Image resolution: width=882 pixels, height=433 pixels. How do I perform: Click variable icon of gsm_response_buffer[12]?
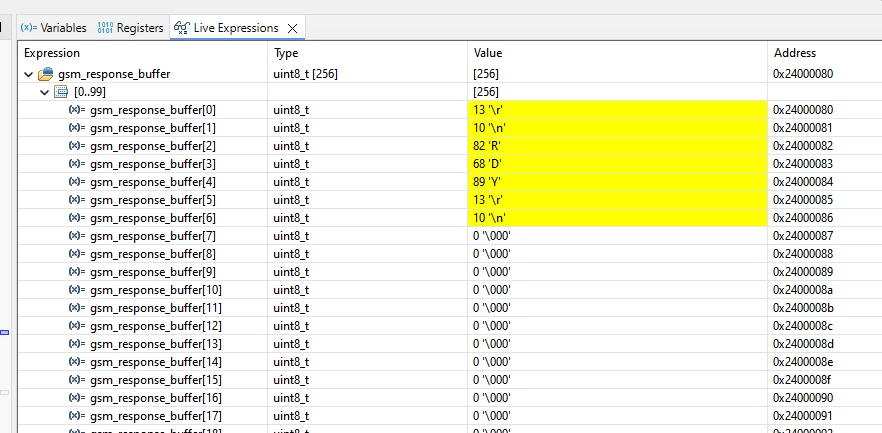coord(77,326)
